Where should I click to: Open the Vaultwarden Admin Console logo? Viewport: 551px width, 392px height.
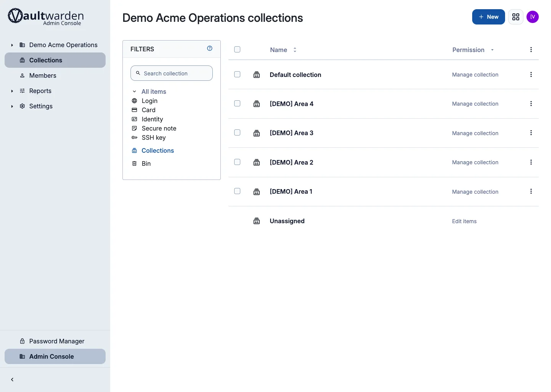(46, 17)
